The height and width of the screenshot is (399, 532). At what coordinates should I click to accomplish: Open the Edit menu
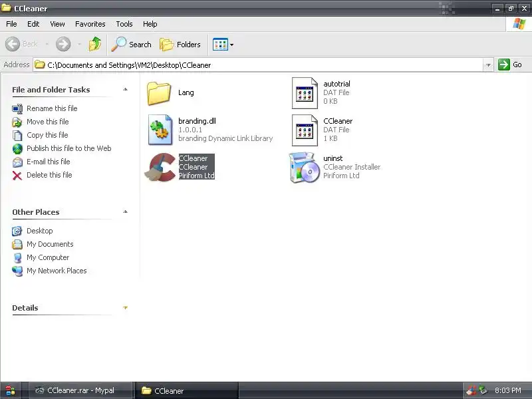coord(33,24)
